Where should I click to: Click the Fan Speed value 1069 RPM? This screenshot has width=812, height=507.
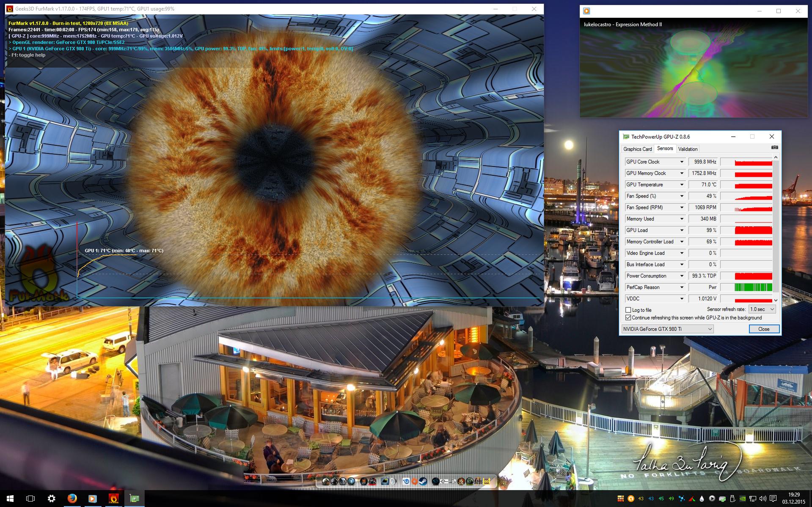703,208
